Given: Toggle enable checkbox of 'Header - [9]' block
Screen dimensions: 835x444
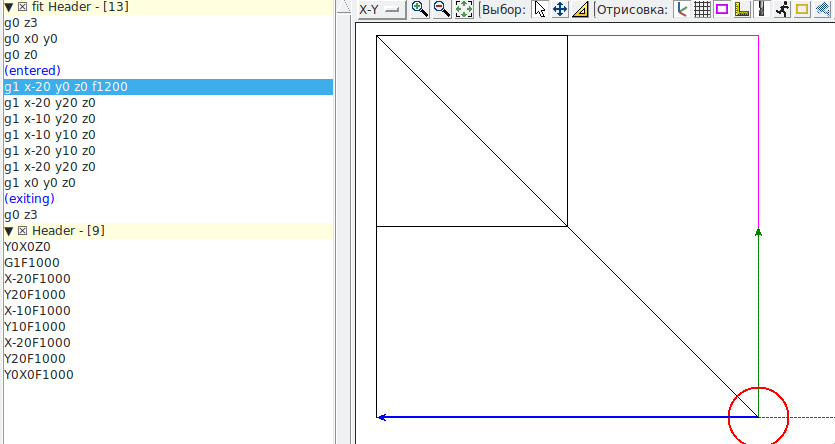Looking at the screenshot, I should (22, 231).
